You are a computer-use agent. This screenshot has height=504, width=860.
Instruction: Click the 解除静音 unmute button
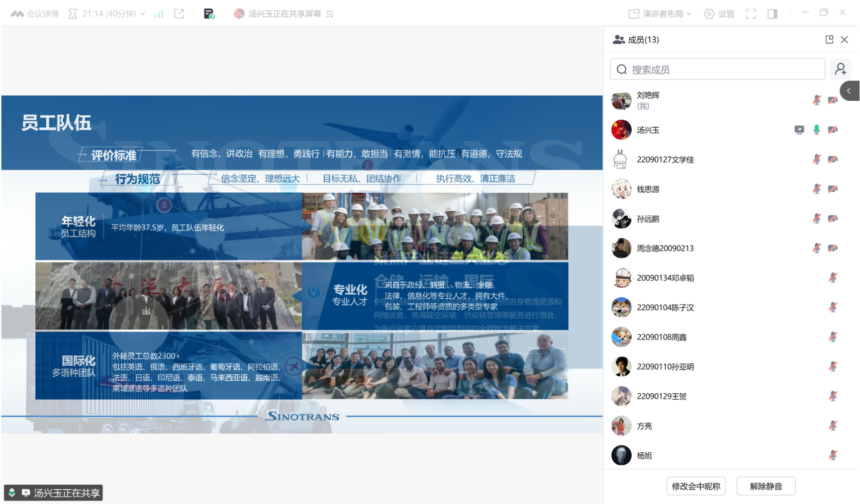765,486
